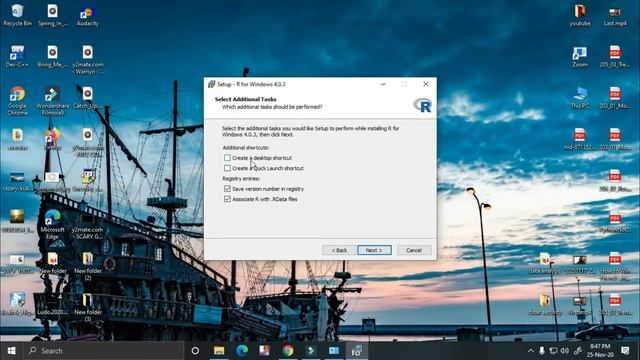640x360 pixels.
Task: Select the New folder (2) desktop icon
Action: [87, 266]
